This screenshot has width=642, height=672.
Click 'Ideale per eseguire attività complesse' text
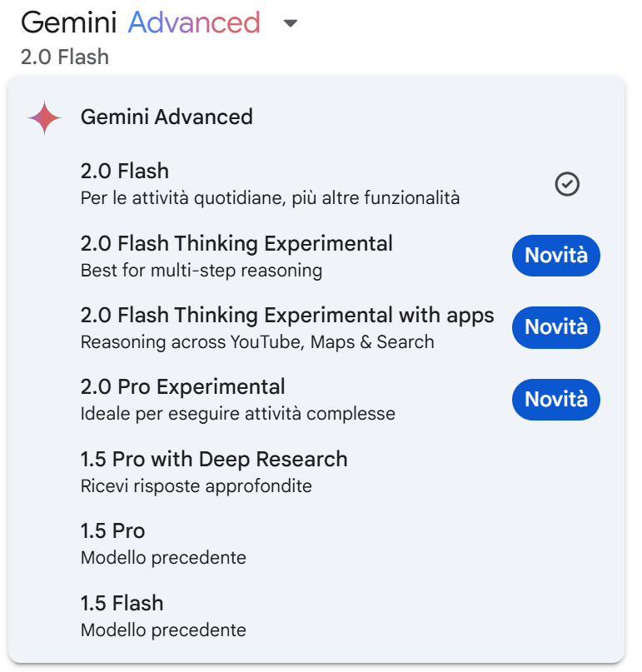tap(238, 414)
